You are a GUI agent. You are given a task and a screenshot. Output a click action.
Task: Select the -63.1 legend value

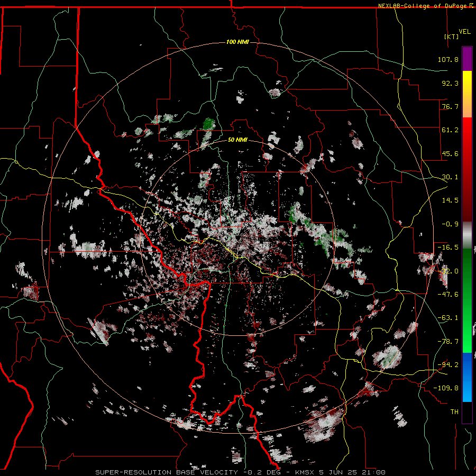click(x=448, y=318)
